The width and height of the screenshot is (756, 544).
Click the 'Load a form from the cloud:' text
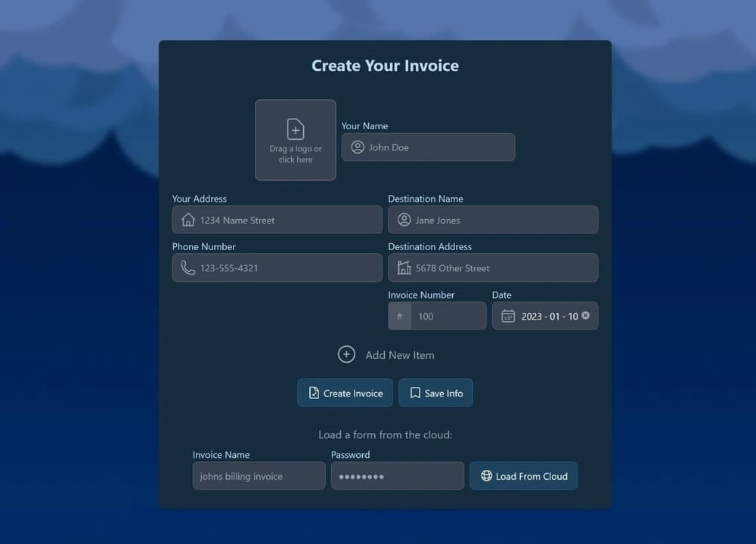coord(386,434)
